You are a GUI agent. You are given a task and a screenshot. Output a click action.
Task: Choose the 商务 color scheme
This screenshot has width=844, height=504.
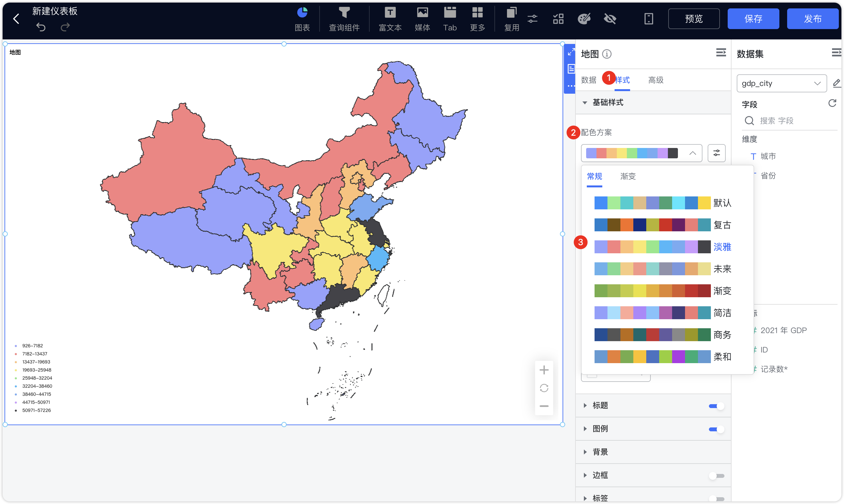662,335
